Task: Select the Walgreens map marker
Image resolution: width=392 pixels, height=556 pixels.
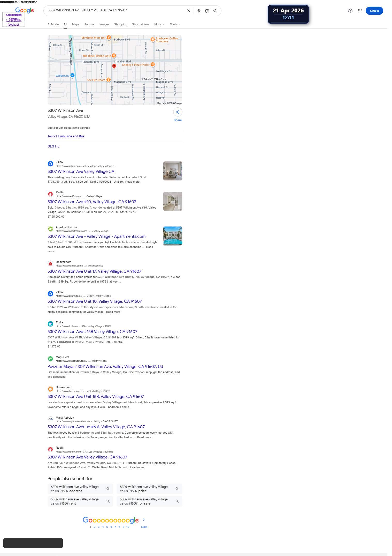Action: tap(73, 75)
